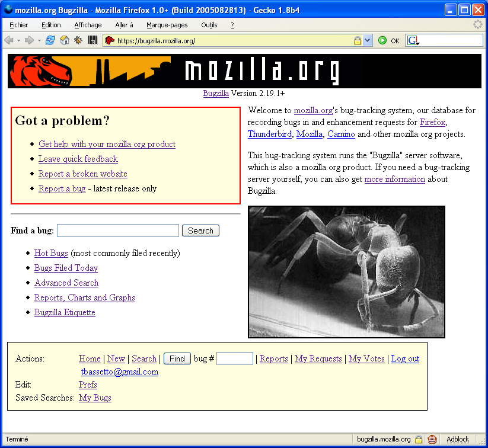The height and width of the screenshot is (448, 488).
Task: Click the ant photograph
Action: [346, 271]
